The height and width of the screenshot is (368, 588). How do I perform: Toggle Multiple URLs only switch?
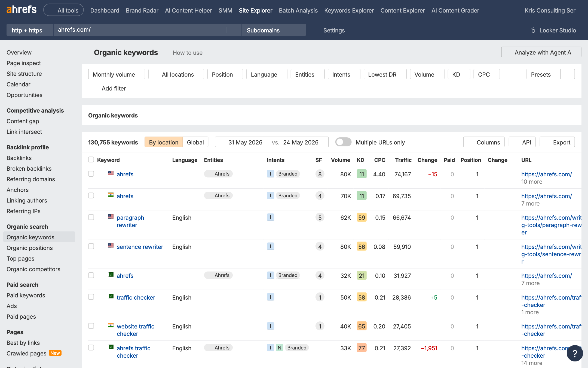pyautogui.click(x=343, y=142)
